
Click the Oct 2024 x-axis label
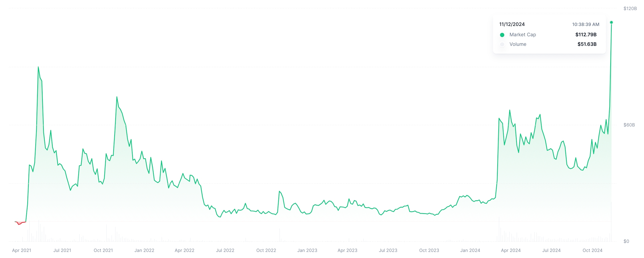pyautogui.click(x=592, y=250)
